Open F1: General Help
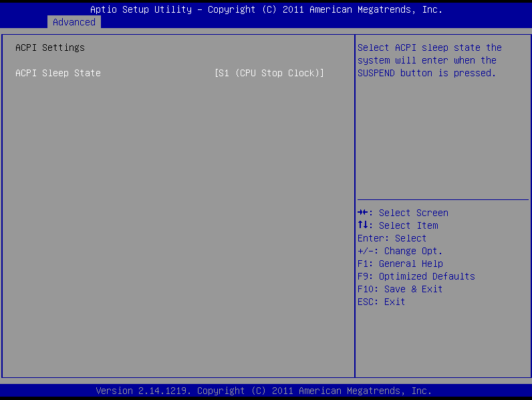Viewport: 532px width, 400px height. 400,264
